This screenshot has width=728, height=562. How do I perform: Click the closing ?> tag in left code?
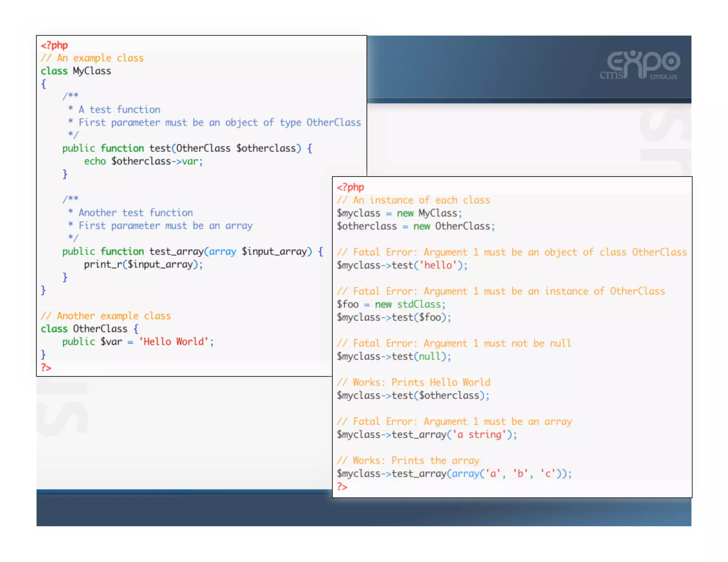coord(46,367)
